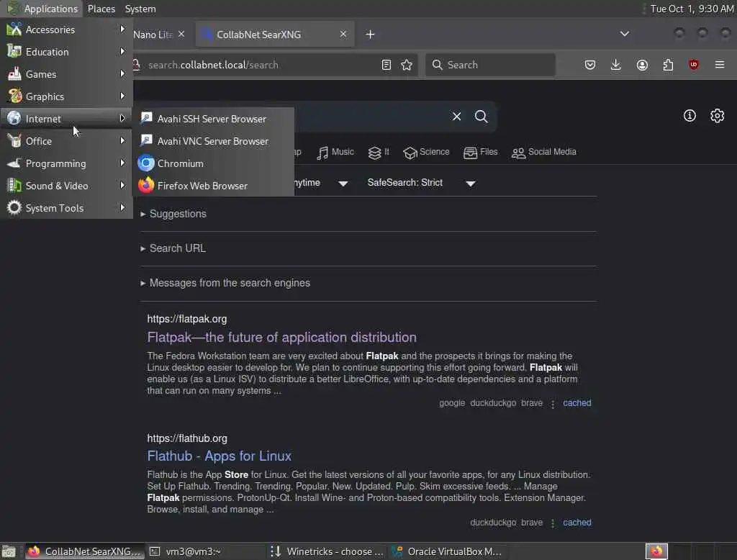Click the Applications menu button

point(42,9)
